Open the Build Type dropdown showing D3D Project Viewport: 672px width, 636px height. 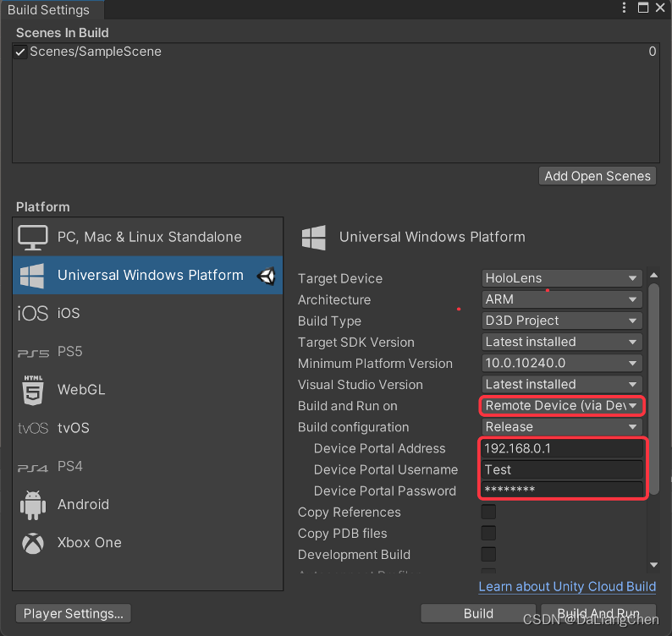click(562, 321)
